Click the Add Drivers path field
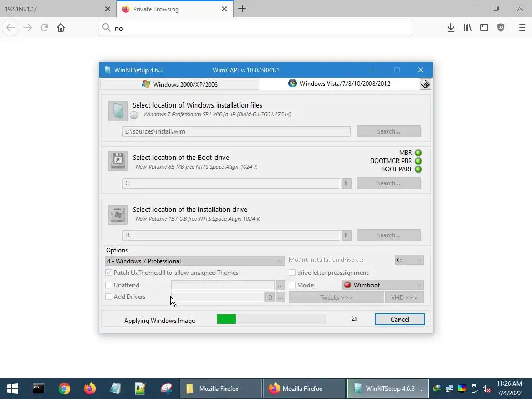Viewport: 532px width, 399px height. [218, 297]
